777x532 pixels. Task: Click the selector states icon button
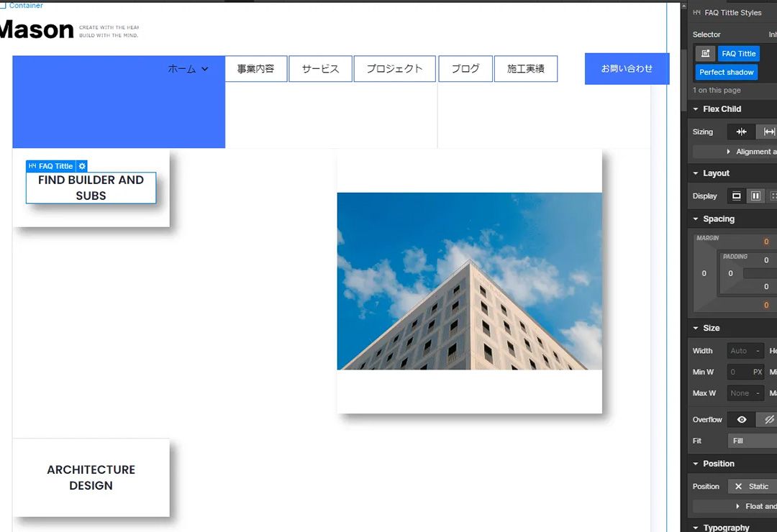[x=704, y=54]
